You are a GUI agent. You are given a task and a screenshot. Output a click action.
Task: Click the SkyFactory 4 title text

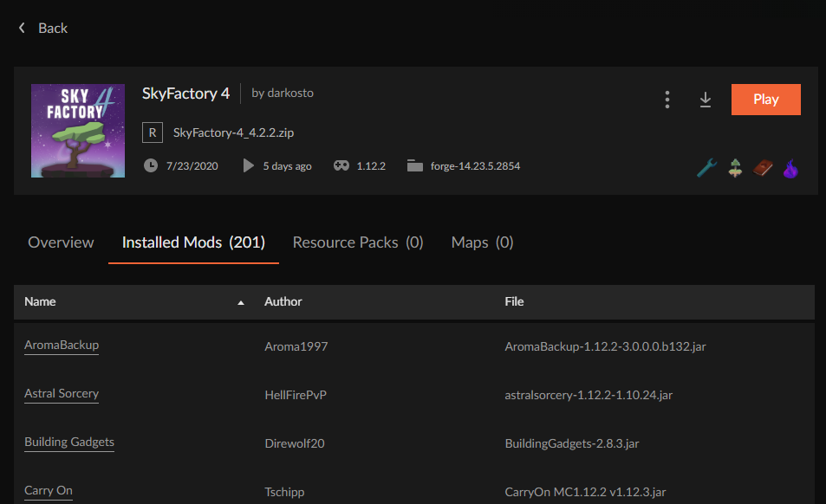[x=186, y=94]
